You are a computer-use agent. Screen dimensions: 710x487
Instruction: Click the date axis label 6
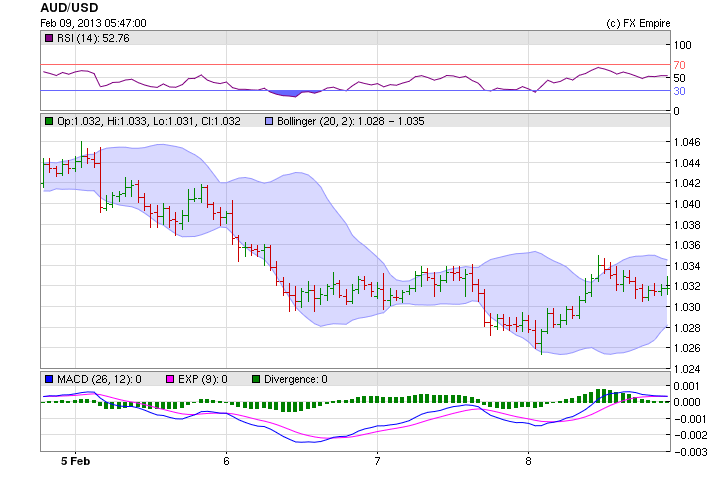pyautogui.click(x=226, y=461)
